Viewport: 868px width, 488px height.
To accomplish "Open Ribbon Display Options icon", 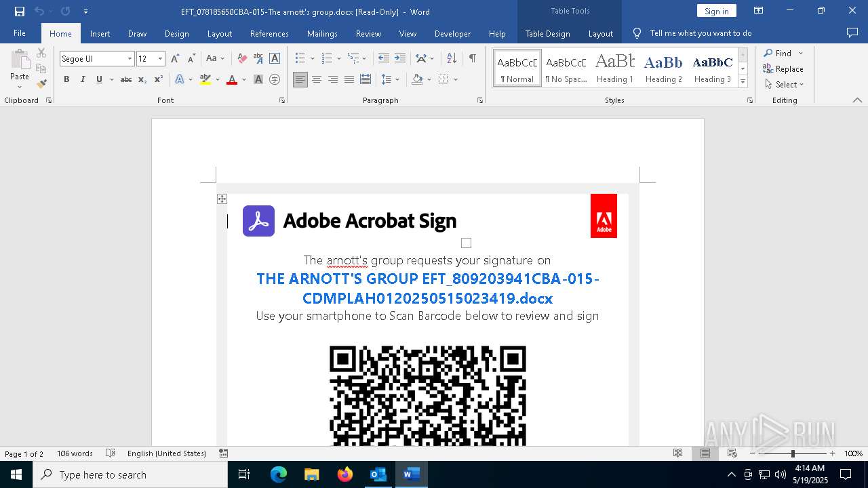I will click(x=759, y=11).
